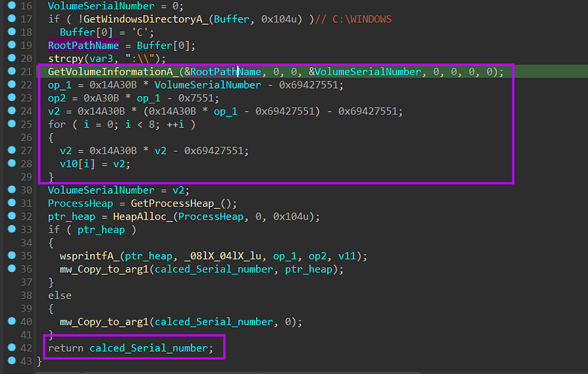The width and height of the screenshot is (588, 374).
Task: Click v2 assignment on line 24
Action: pos(54,111)
